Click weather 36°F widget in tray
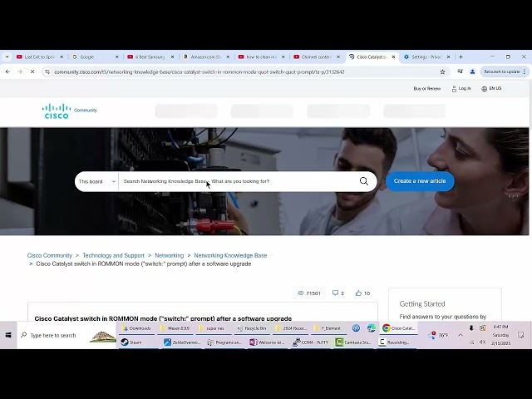 pos(438,335)
